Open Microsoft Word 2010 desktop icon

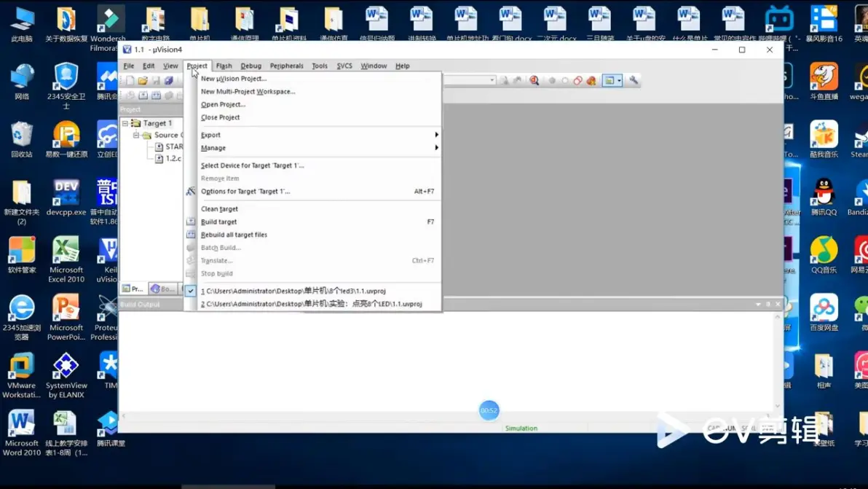22,432
